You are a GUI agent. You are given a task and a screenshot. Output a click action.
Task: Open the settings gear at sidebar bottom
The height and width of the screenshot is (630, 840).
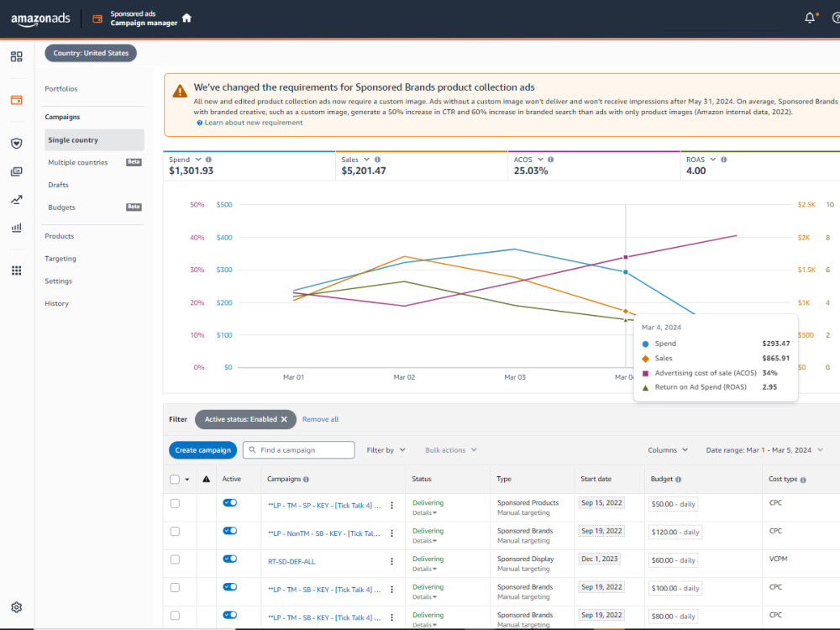pyautogui.click(x=17, y=607)
